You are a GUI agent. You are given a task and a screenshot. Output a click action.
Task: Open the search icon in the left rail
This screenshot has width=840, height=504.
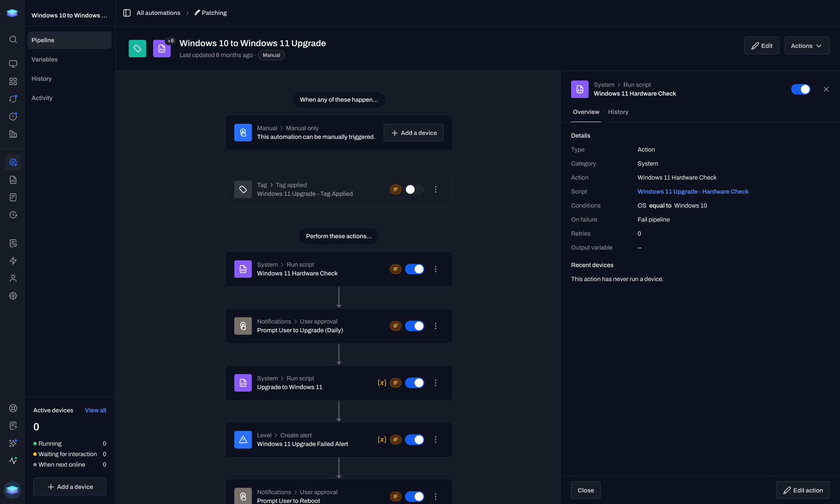(13, 40)
